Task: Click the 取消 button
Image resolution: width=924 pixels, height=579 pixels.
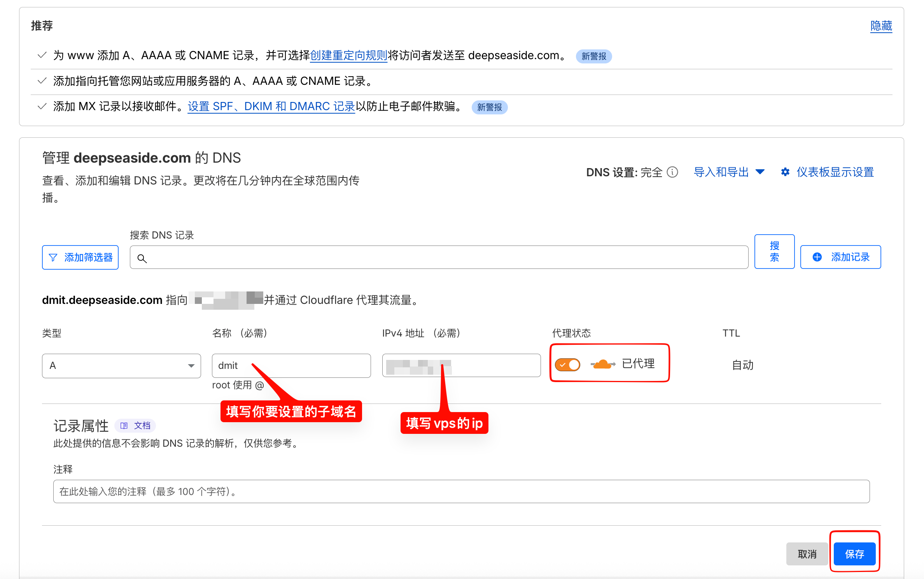Action: [807, 554]
